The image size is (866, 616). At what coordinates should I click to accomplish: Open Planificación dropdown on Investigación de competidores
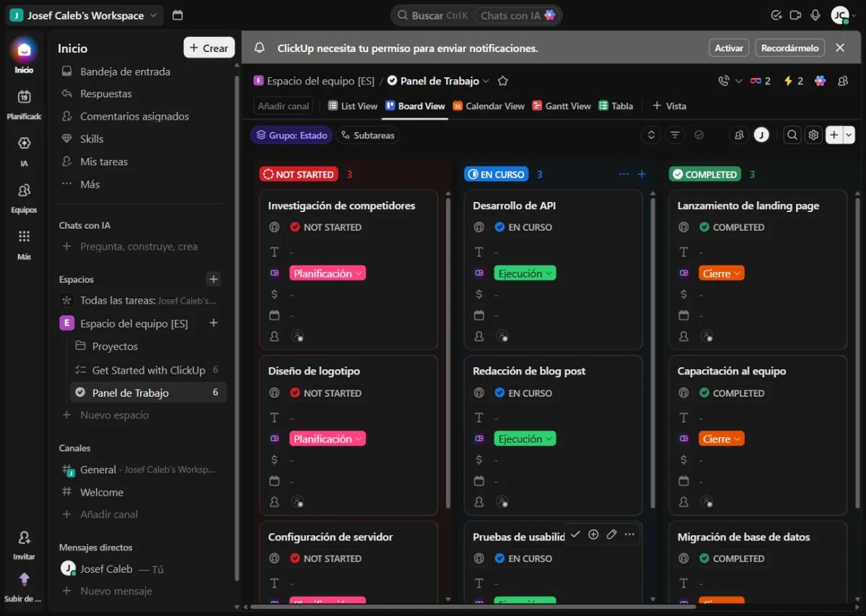tap(328, 273)
